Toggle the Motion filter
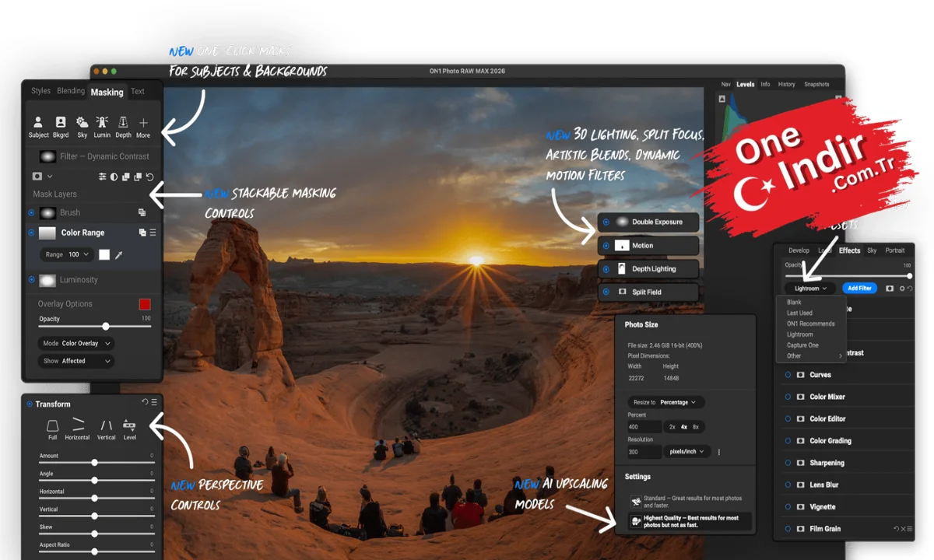The height and width of the screenshot is (560, 934). [x=606, y=246]
